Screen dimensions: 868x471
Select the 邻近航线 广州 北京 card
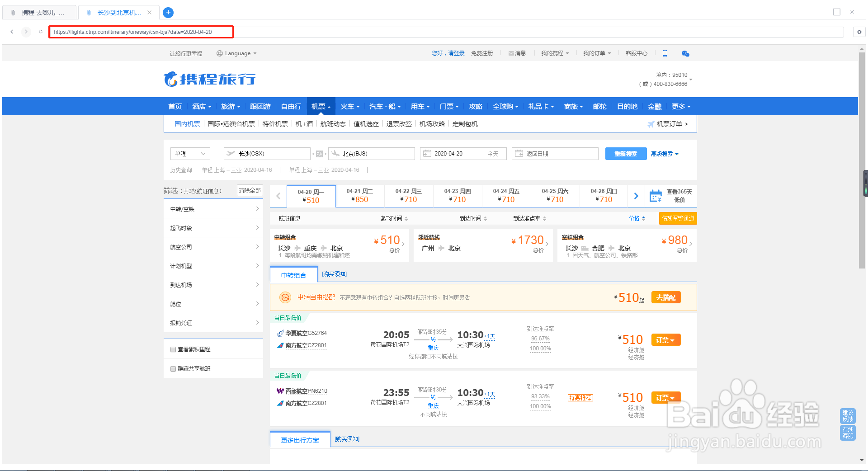point(483,245)
